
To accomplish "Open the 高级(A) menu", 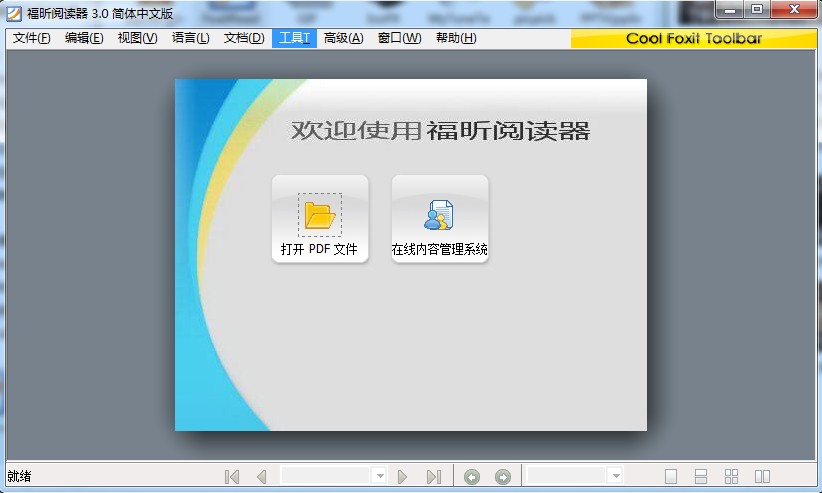I will (343, 38).
